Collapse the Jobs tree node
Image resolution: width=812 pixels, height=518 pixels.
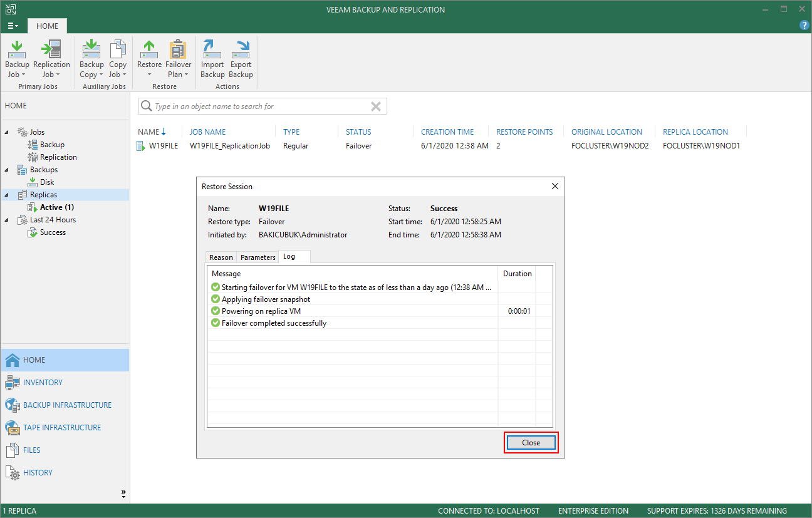[x=8, y=132]
